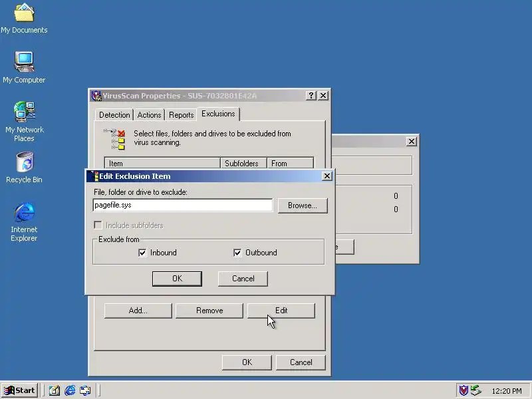Viewport: 532px width, 399px height.
Task: Click the pagefile.sys exclusion path field
Action: tap(182, 205)
